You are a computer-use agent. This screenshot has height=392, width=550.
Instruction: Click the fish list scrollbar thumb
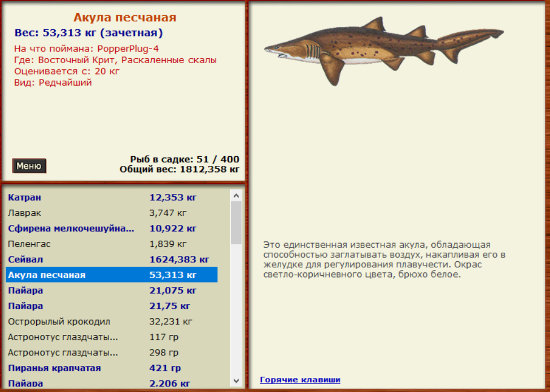pos(237,222)
